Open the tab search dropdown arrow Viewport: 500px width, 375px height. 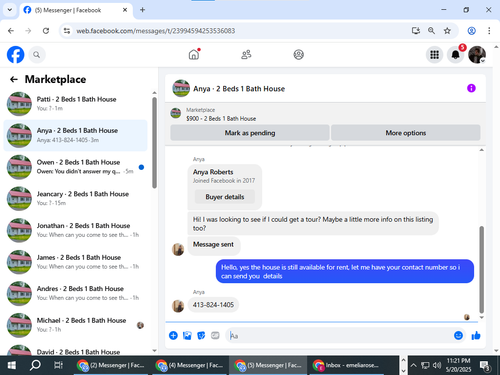click(10, 10)
